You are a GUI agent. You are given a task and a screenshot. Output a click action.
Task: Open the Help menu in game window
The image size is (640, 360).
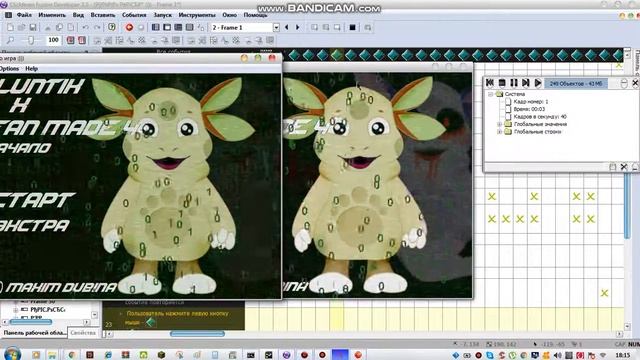(x=31, y=69)
